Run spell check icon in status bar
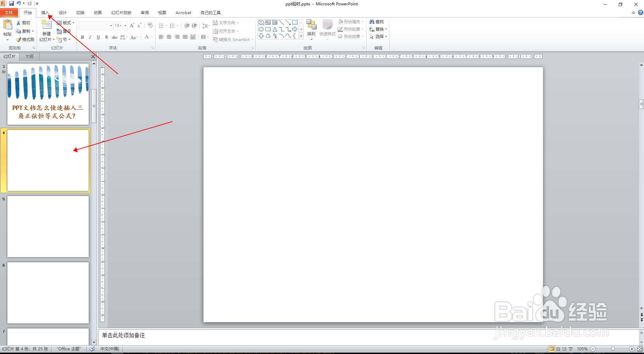 [x=92, y=349]
